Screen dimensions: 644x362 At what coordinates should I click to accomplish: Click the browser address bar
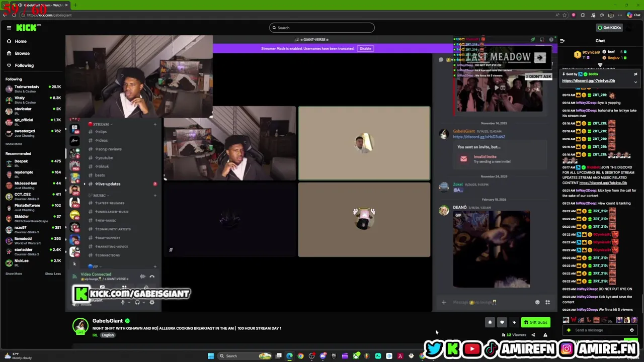[x=287, y=15]
